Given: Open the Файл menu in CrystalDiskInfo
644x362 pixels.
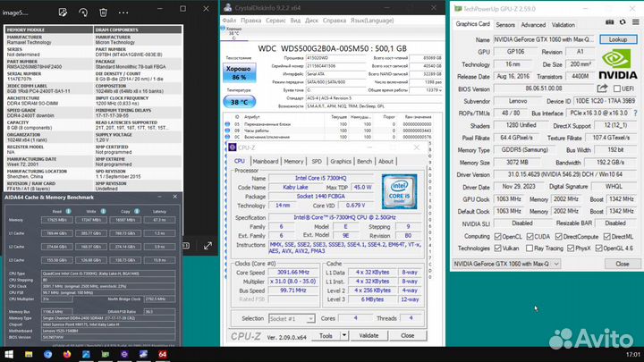Looking at the screenshot, I should [229, 20].
